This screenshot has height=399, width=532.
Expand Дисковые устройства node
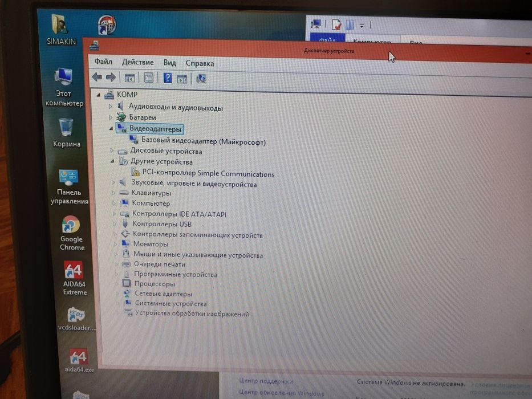click(x=112, y=150)
